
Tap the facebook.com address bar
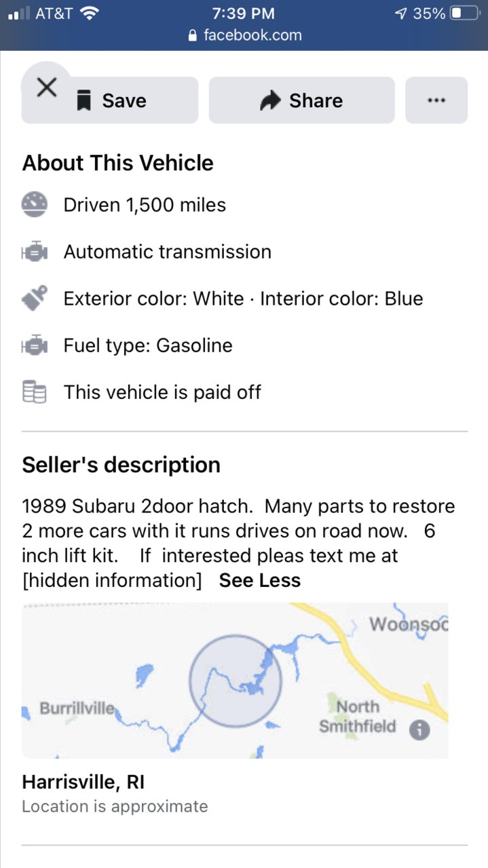click(x=244, y=35)
